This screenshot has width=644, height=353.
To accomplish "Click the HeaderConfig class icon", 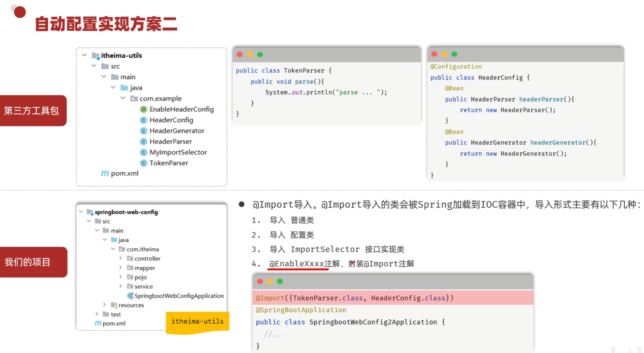I will pos(143,120).
